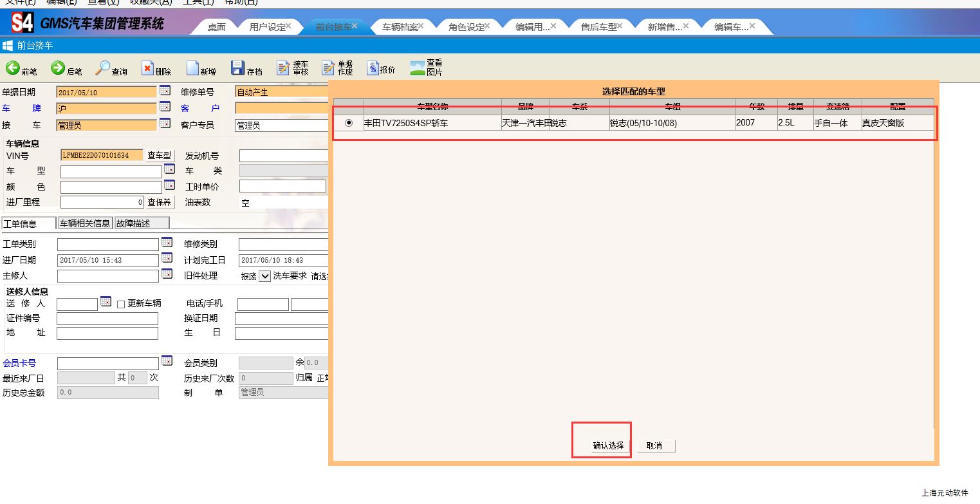Click the green 后笔 next record icon
The image size is (980, 504).
tap(58, 68)
